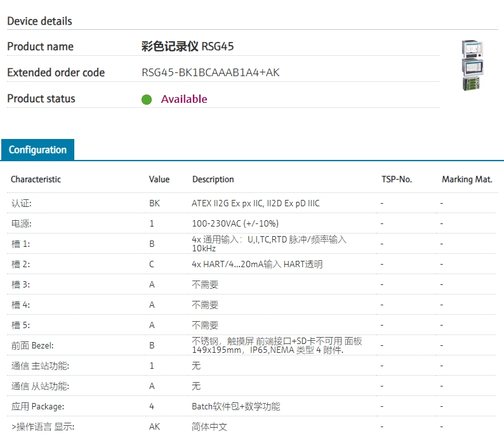The image size is (504, 443).
Task: Click the ATEX II2G Ex px IIC description
Action: pos(255,203)
